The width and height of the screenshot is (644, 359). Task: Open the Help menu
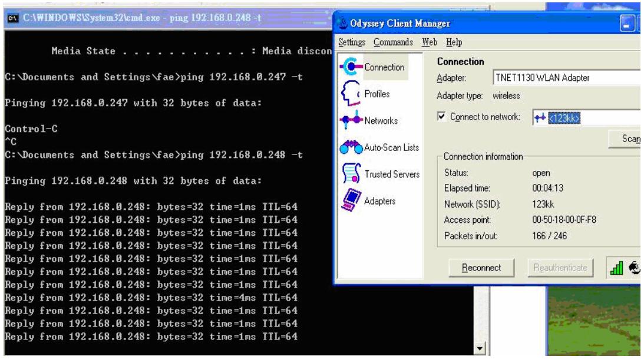(454, 42)
